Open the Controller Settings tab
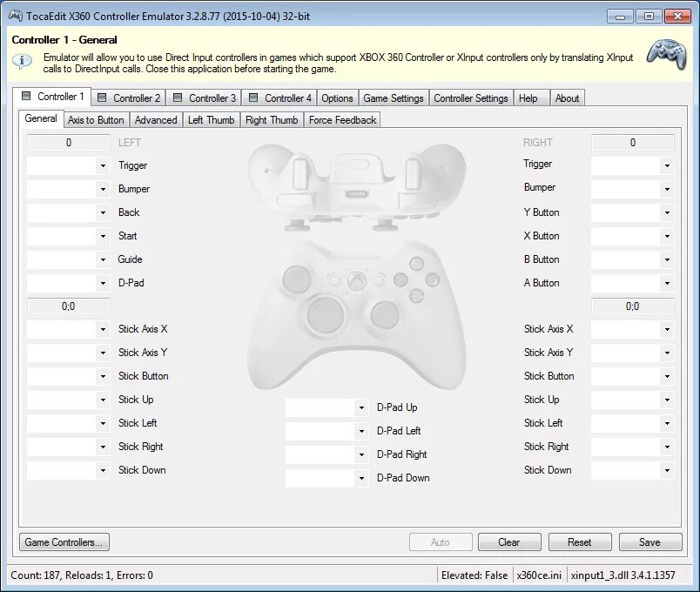Image resolution: width=700 pixels, height=592 pixels. (x=471, y=98)
